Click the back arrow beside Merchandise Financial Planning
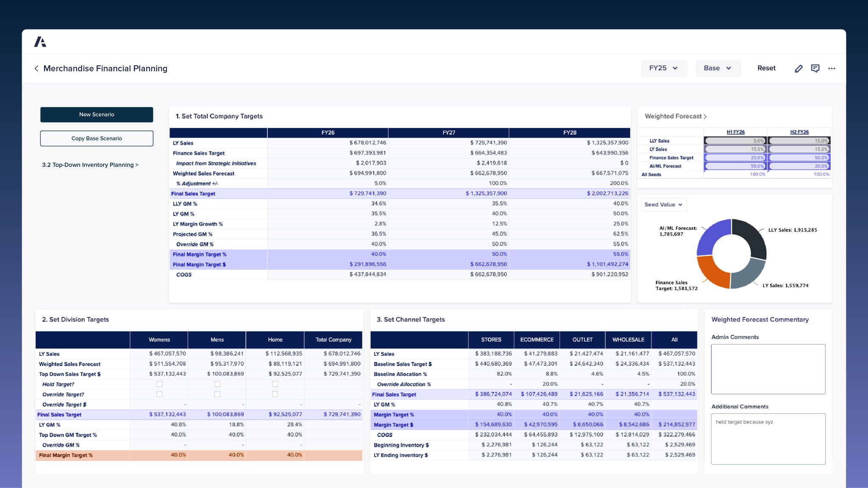This screenshot has width=868, height=488. 36,69
